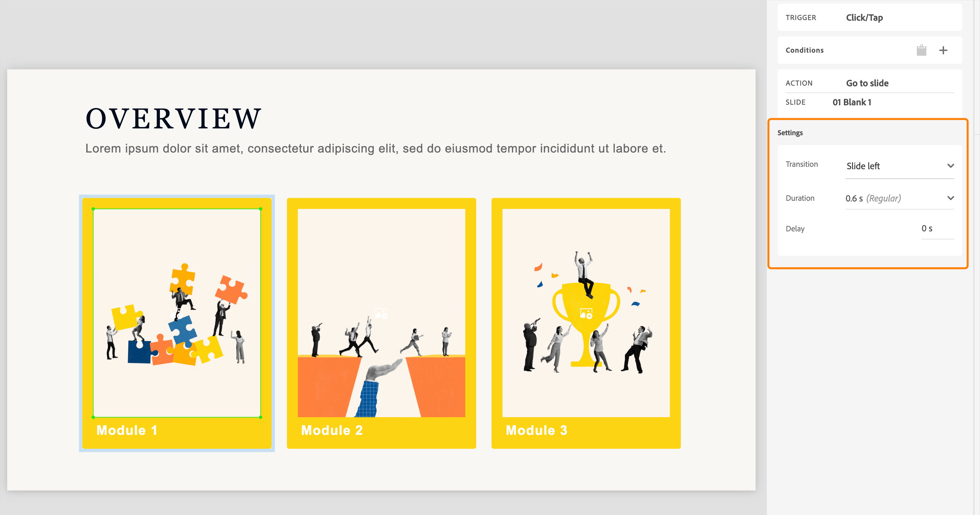Screen dimensions: 980x515
Task: Select the Lorem ipsum subtitle text
Action: (x=375, y=148)
